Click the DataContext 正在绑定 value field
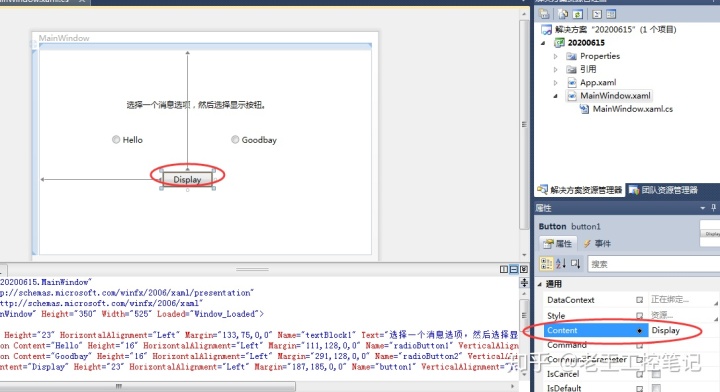The height and width of the screenshot is (392, 720). (x=683, y=300)
